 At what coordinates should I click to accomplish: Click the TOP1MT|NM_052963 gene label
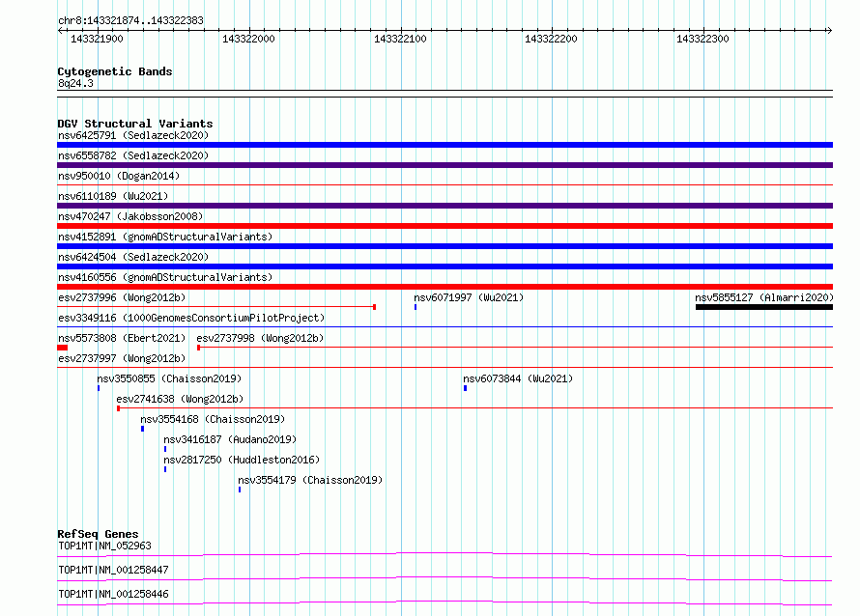[104, 546]
